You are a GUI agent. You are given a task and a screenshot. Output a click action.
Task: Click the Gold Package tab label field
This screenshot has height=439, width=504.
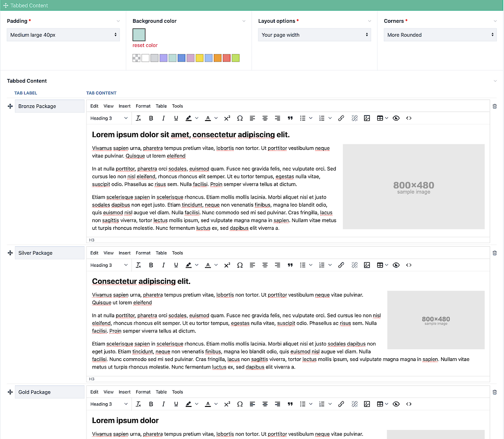click(50, 392)
